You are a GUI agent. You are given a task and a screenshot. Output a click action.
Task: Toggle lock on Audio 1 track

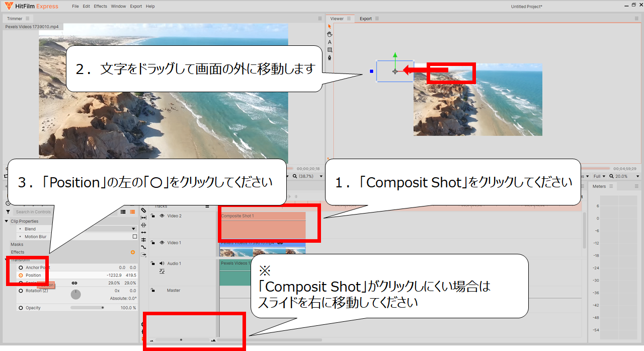coord(152,263)
